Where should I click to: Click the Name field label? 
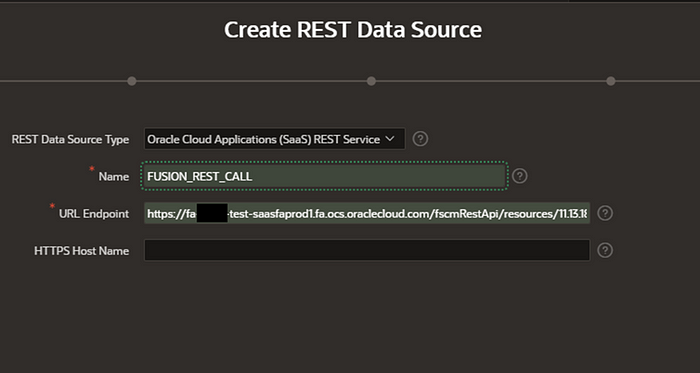tap(114, 177)
